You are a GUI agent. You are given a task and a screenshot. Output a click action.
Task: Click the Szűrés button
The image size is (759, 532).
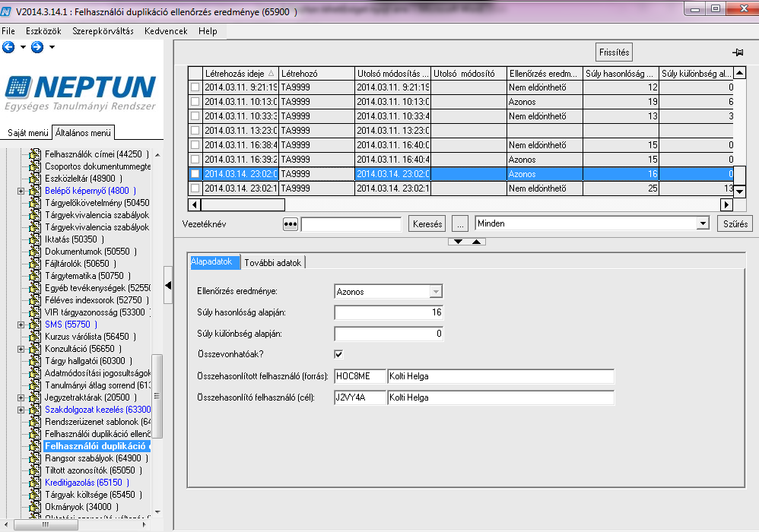click(x=735, y=224)
